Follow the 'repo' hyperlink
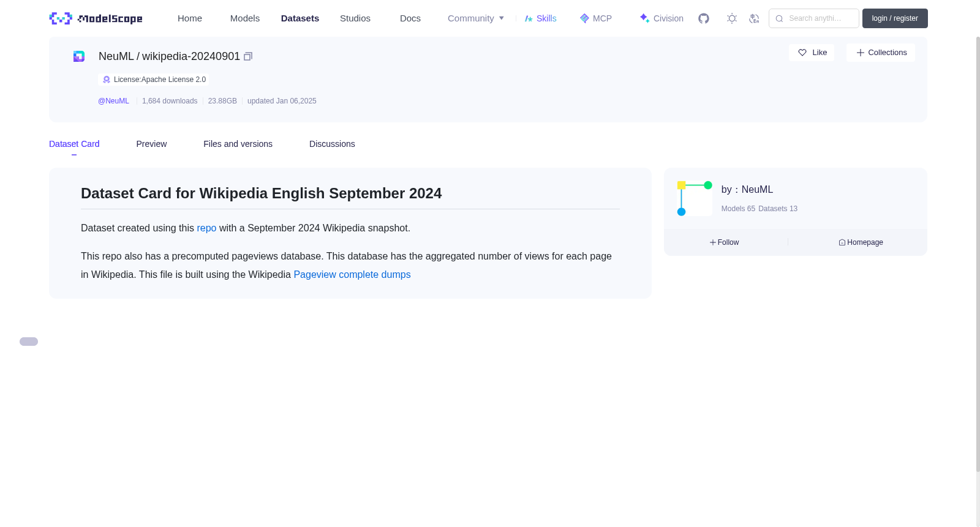Viewport: 980px width, 527px height. [206, 228]
